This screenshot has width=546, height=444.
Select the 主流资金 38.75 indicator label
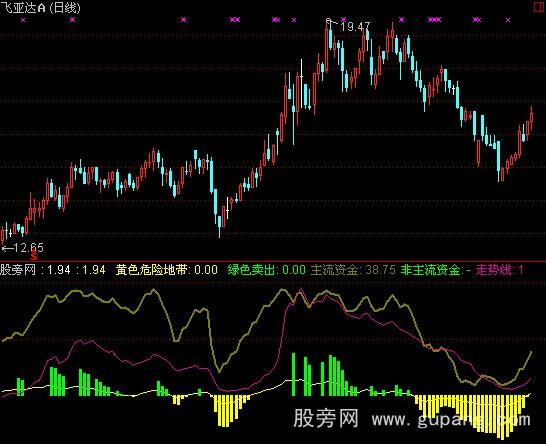point(353,270)
